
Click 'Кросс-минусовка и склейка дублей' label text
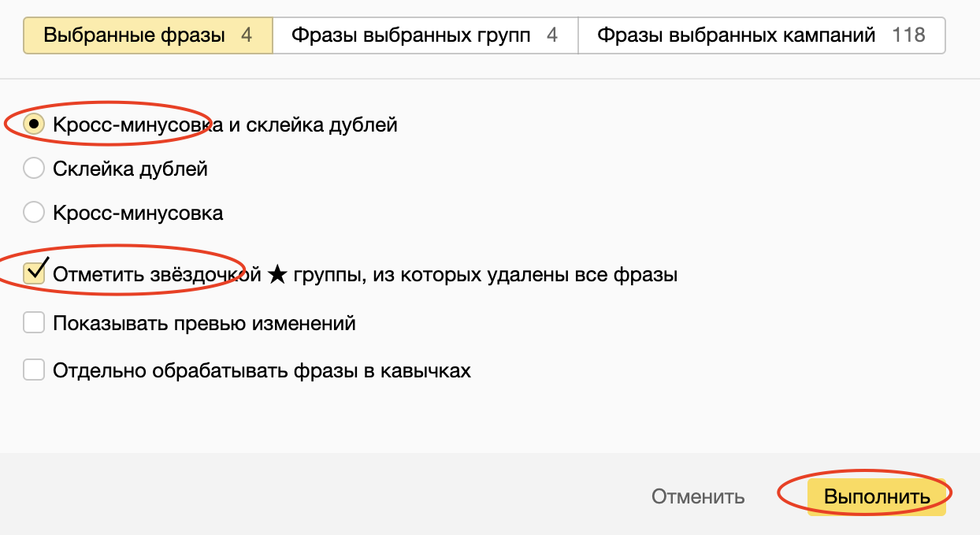pyautogui.click(x=225, y=124)
